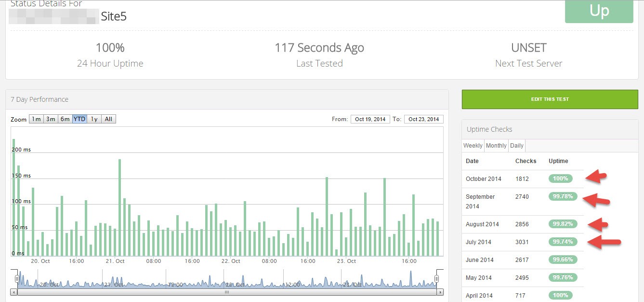Image resolution: width=644 pixels, height=302 pixels.
Task: Click the 717 checks value
Action: (520, 296)
